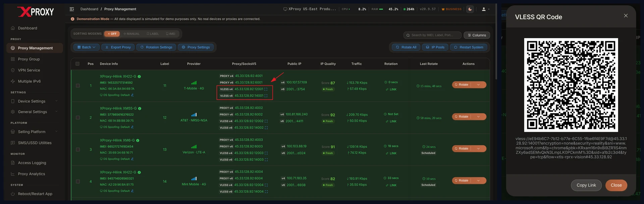Click the Verizon signal bars icon
The width and height of the screenshot is (644, 204).
pyautogui.click(x=194, y=147)
